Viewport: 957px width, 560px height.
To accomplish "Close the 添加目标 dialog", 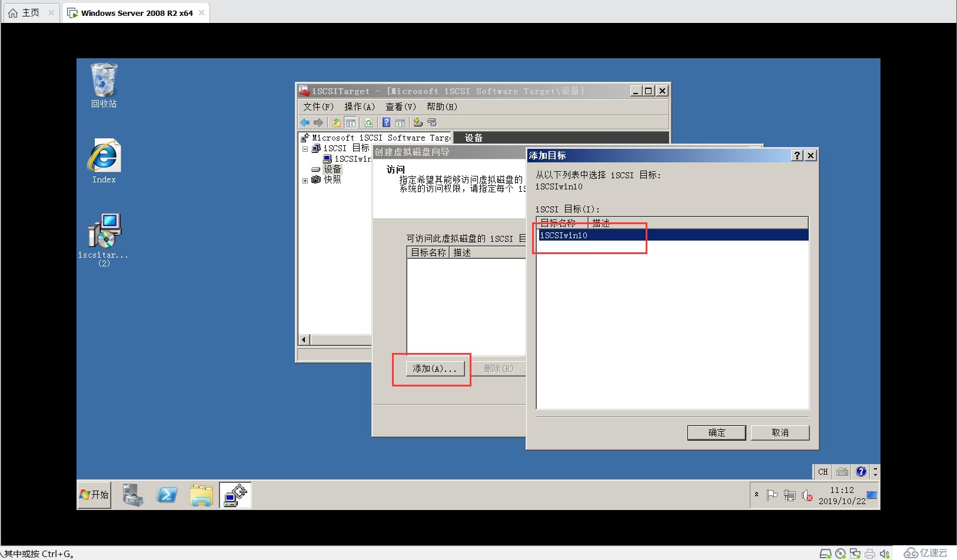I will pyautogui.click(x=810, y=155).
